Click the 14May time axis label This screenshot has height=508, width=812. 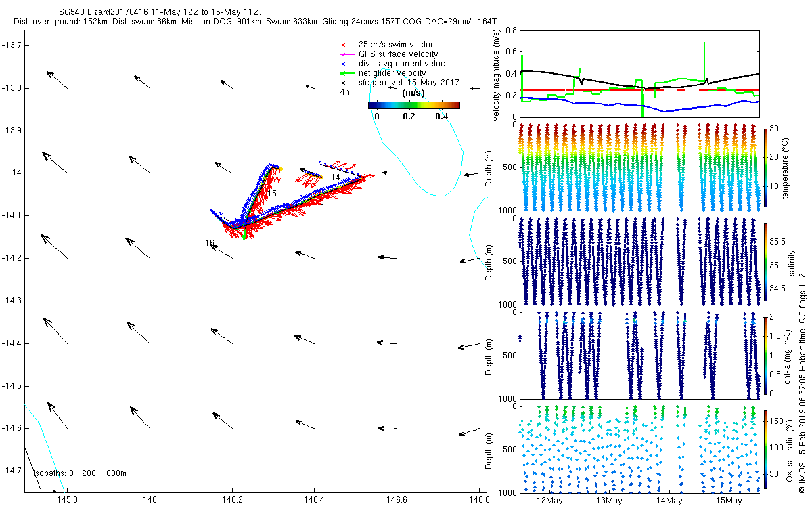(x=669, y=500)
